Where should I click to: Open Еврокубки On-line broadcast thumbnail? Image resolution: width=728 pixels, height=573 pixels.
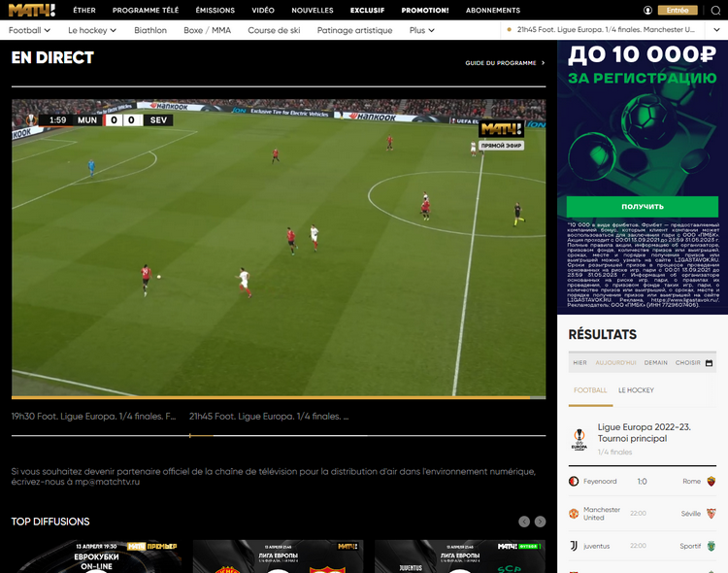tap(96, 556)
